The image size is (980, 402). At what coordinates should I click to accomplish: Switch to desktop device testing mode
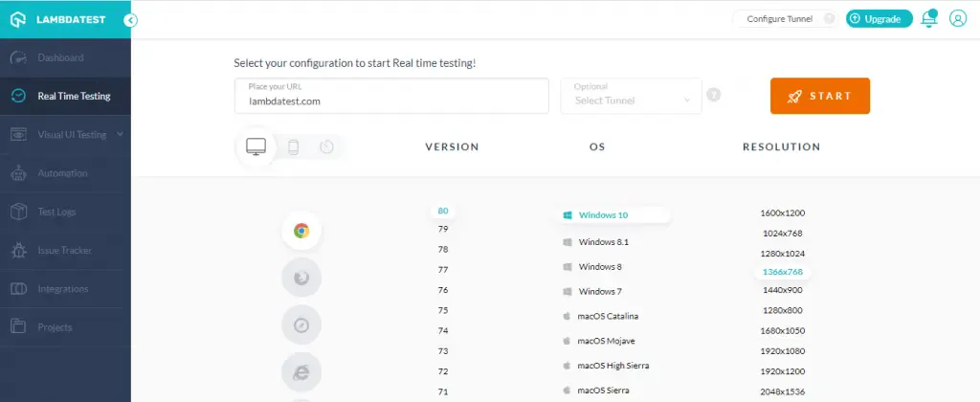256,146
